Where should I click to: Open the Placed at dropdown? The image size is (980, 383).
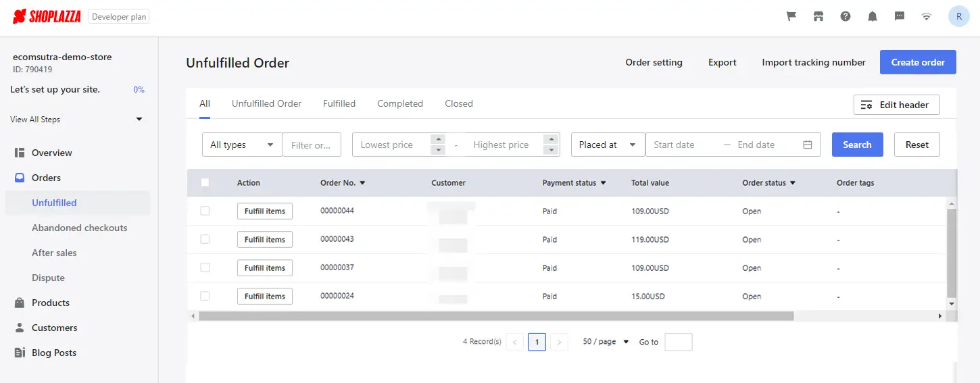[608, 145]
